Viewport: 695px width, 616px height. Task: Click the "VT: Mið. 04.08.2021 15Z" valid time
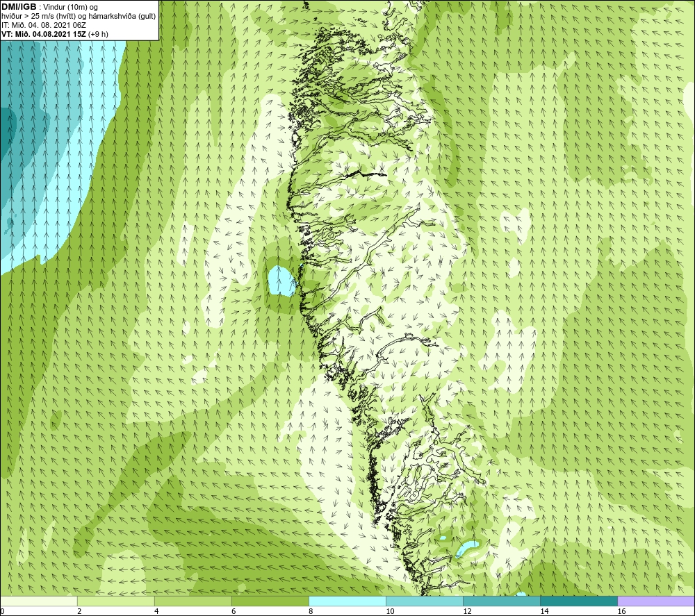click(44, 34)
